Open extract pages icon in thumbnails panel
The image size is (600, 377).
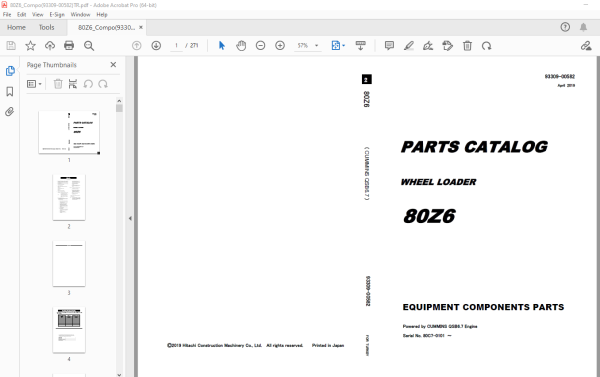[x=73, y=84]
